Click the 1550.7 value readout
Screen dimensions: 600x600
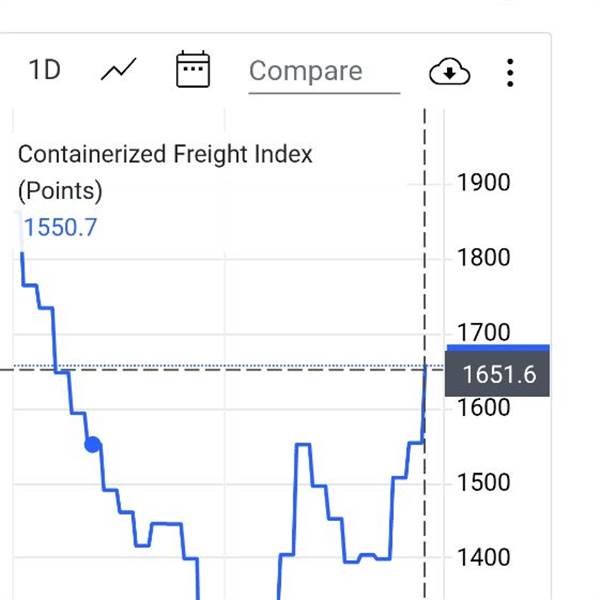point(60,227)
